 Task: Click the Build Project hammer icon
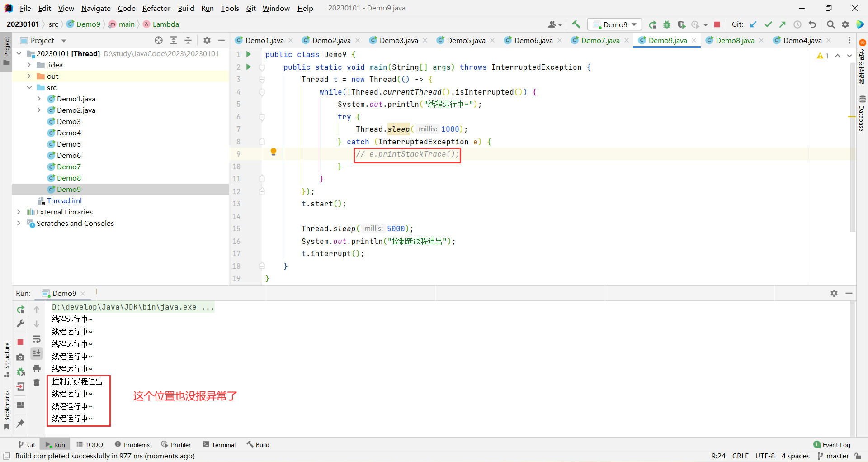click(x=576, y=24)
